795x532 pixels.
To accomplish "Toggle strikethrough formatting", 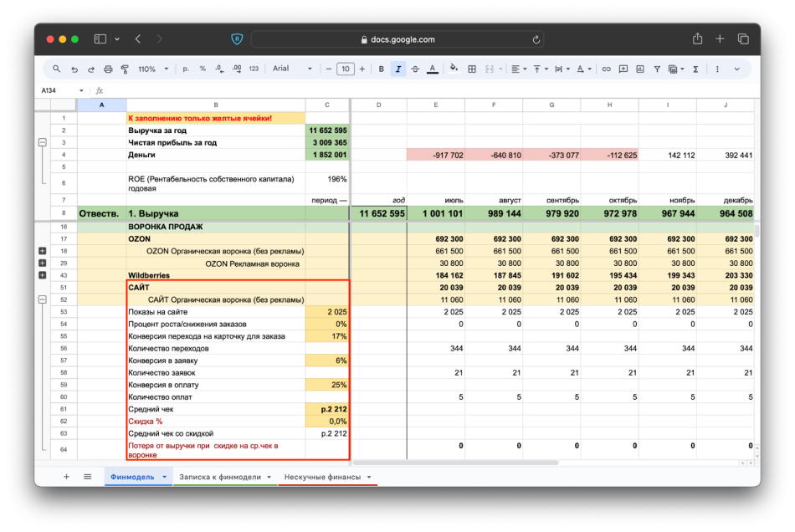I will pos(415,69).
